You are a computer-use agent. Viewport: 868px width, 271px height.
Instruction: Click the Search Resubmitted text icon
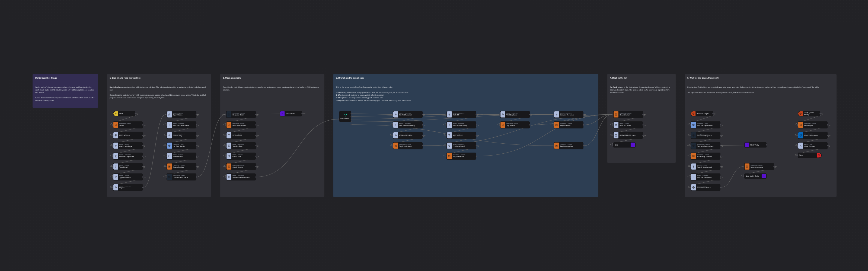pyautogui.click(x=694, y=167)
